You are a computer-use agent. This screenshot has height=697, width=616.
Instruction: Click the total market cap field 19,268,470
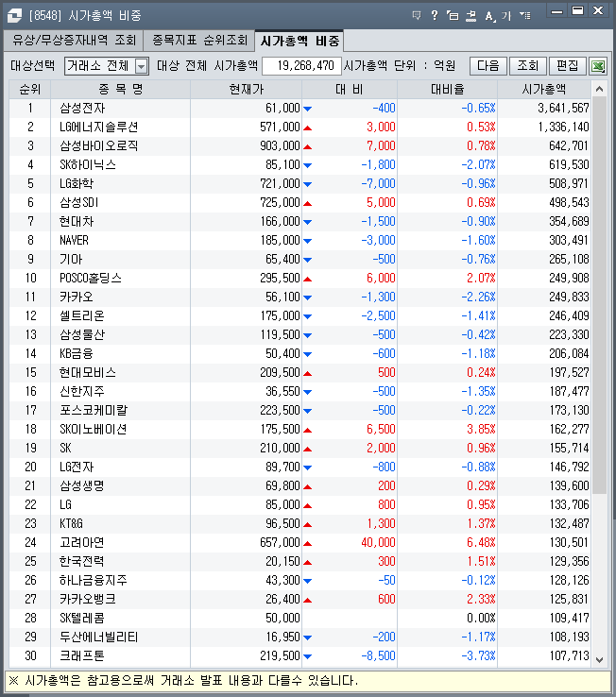click(302, 66)
